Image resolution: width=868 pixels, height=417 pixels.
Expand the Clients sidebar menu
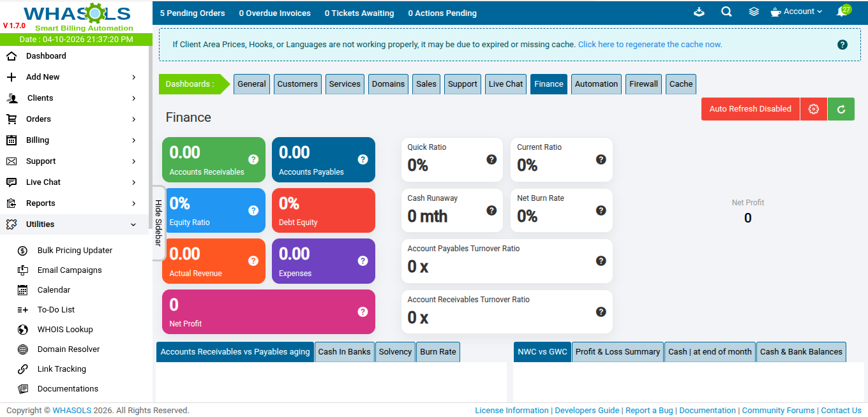pos(72,98)
